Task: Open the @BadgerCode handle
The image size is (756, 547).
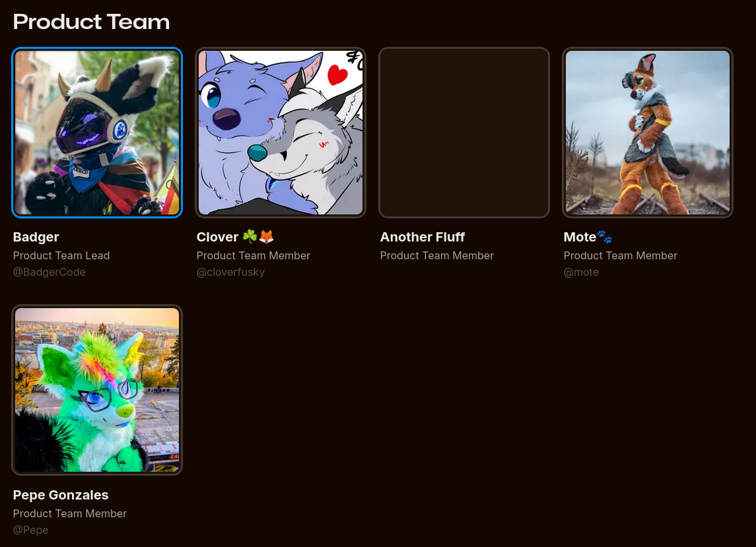Action: coord(49,273)
